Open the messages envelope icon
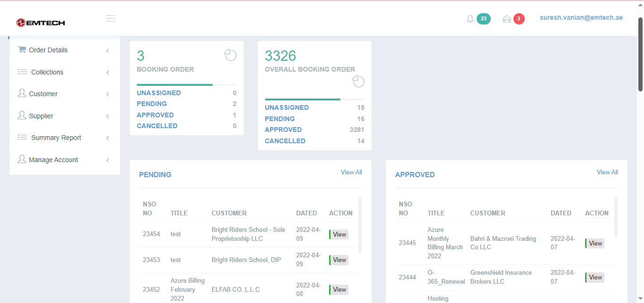The image size is (644, 303). coord(507,19)
